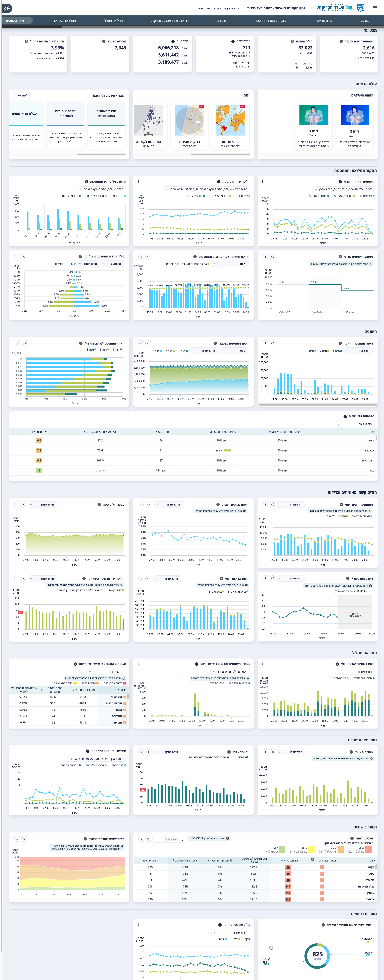
Task: Toggle גברים series in the age and gender chart
Action: [x=71, y=264]
